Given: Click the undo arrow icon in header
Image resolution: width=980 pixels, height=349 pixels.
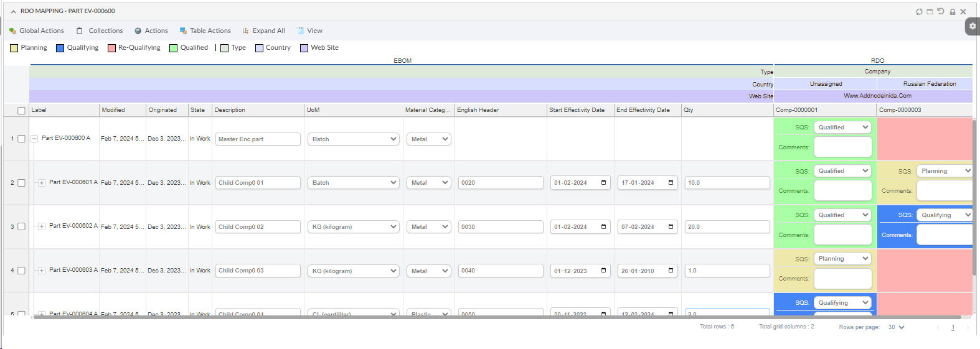Looking at the screenshot, I should coord(941,11).
